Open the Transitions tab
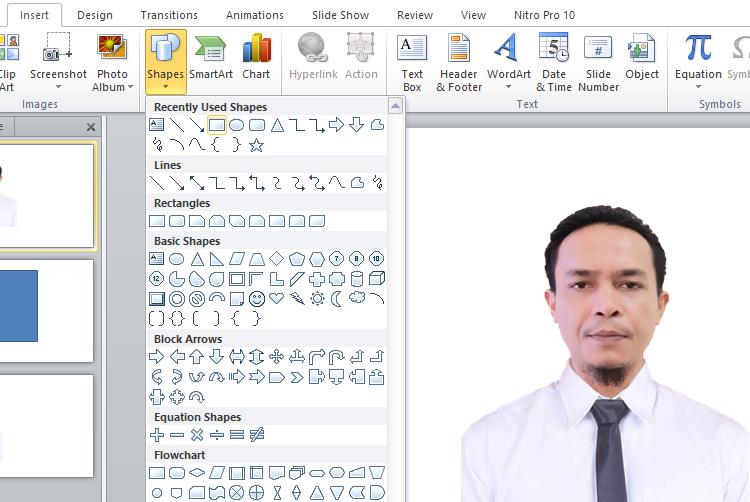Screen dimensions: 750x502 pos(169,15)
